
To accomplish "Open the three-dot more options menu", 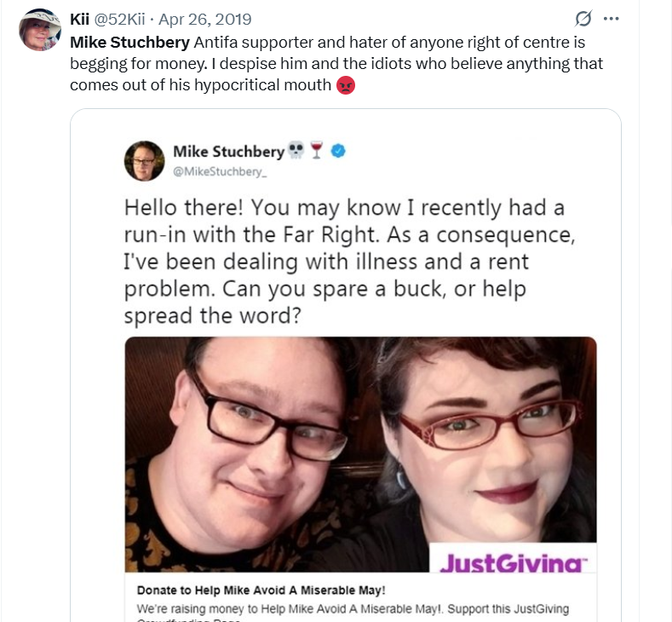I will [x=611, y=19].
